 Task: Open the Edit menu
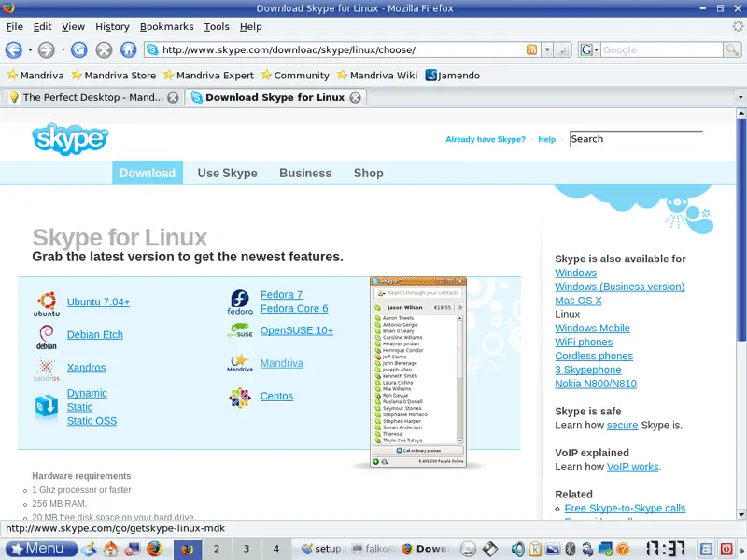point(42,27)
